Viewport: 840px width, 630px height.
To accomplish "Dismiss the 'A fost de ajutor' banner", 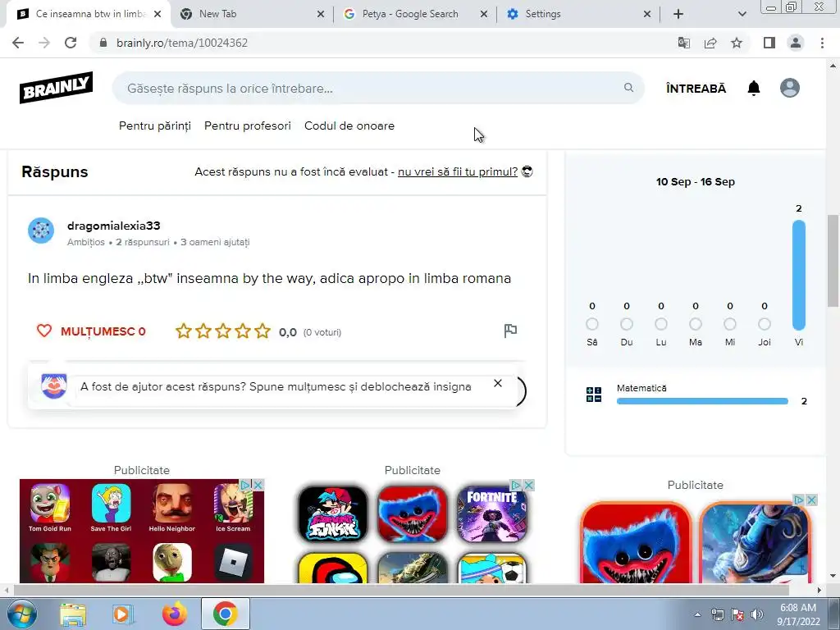I will point(498,383).
